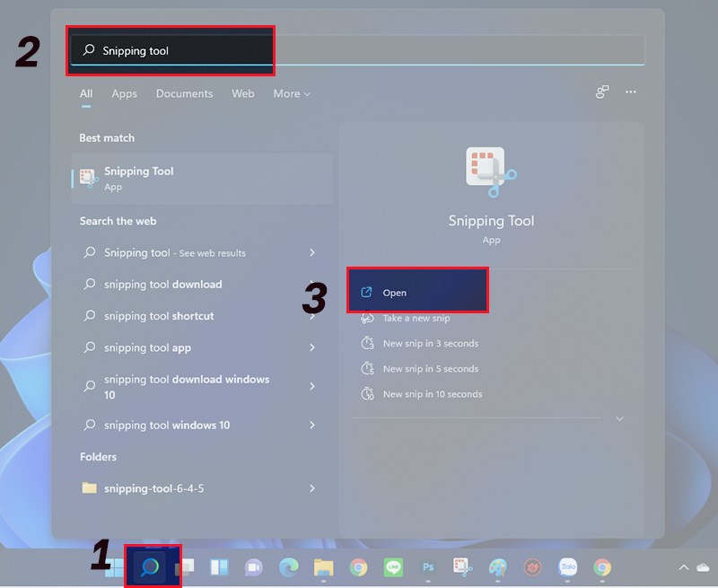The width and height of the screenshot is (718, 588).
Task: Switch to the All tab
Action: [x=86, y=94]
